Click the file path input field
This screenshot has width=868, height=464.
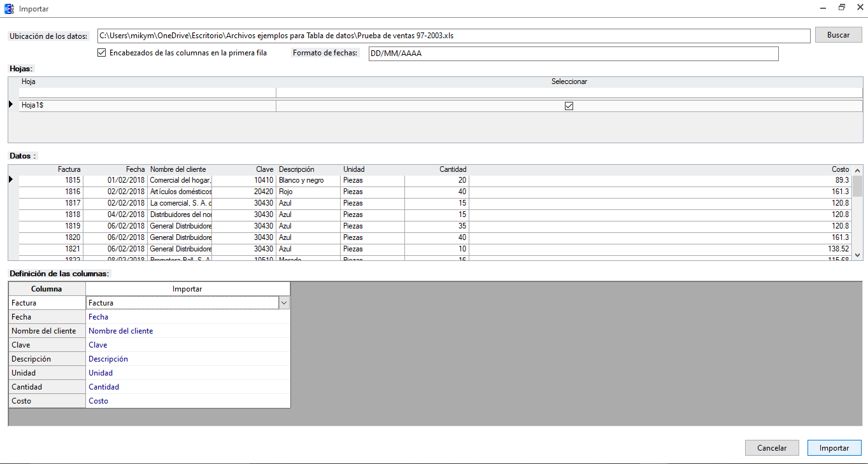pyautogui.click(x=453, y=36)
